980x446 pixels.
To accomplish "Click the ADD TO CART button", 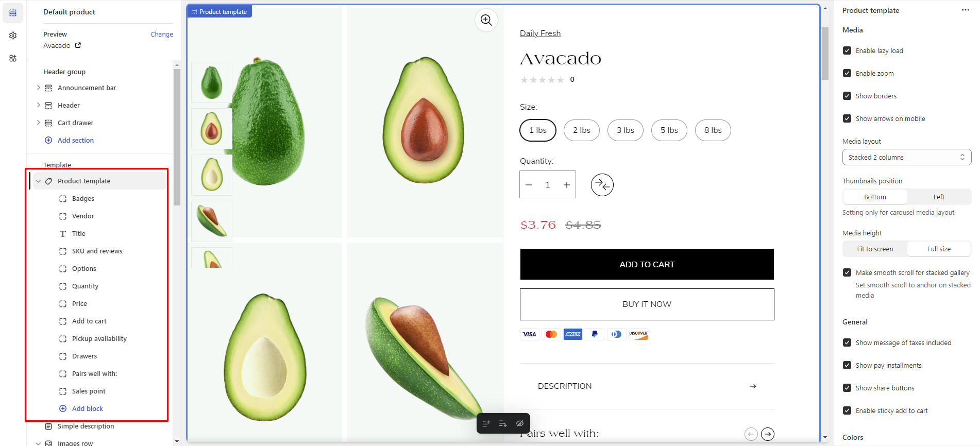I will (x=647, y=264).
